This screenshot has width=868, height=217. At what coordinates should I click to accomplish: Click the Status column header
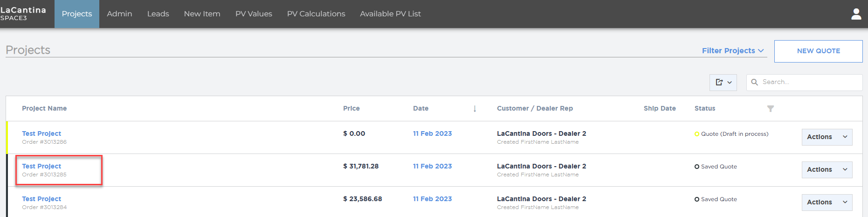tap(704, 108)
